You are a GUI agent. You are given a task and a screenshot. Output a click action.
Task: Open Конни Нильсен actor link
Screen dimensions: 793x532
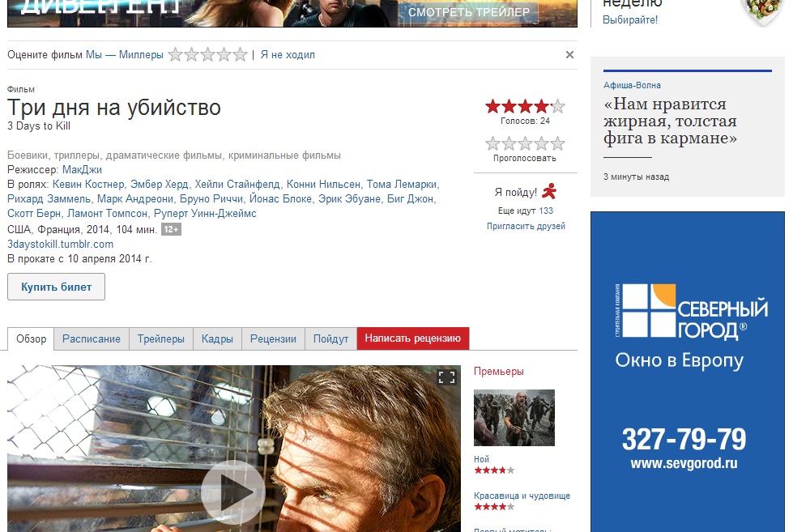pos(323,184)
